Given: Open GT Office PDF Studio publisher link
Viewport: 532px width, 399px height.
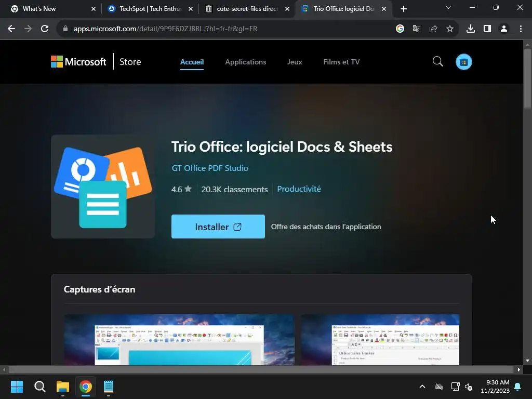Looking at the screenshot, I should (x=210, y=168).
